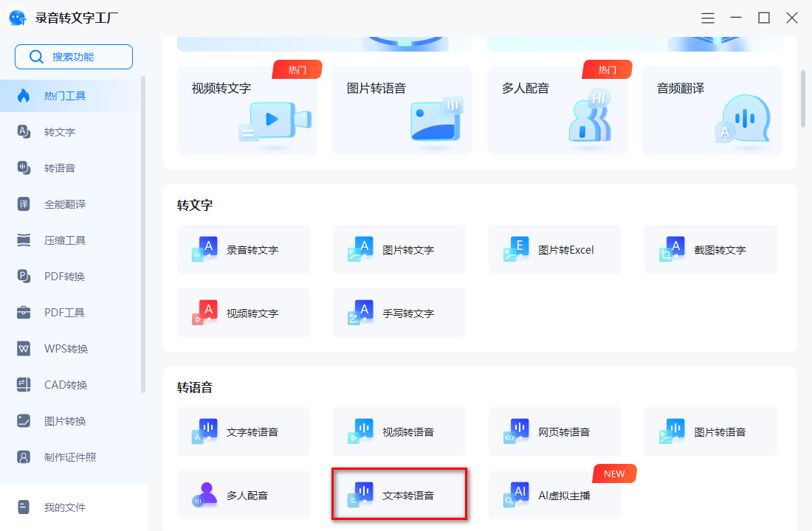This screenshot has width=812, height=531.
Task: Open the 手写转文字 handwriting-to-text tool
Action: click(x=399, y=313)
